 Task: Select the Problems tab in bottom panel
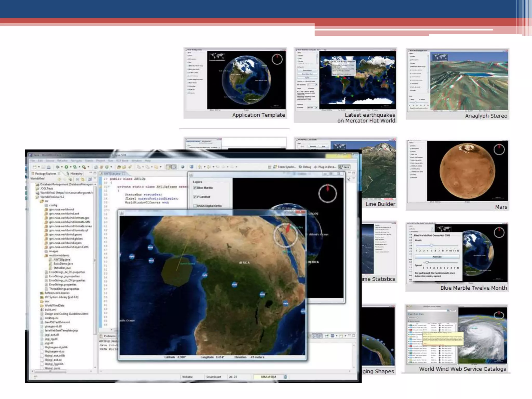click(x=108, y=336)
